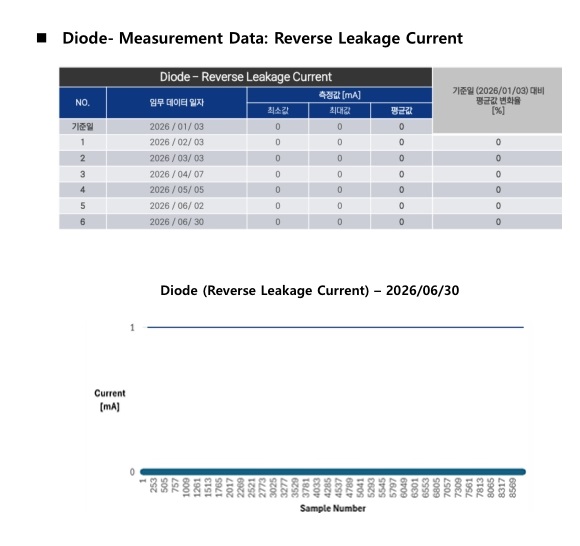Click the chart title 'Diode (Reverse Leakage Current) – 2026/06/30'
580x546 pixels.
click(310, 290)
